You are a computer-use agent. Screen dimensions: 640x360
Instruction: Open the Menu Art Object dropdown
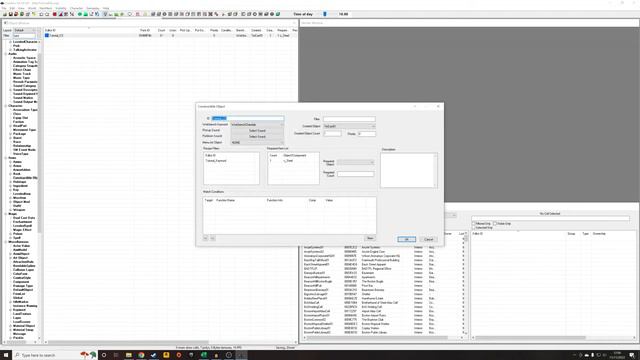257,142
